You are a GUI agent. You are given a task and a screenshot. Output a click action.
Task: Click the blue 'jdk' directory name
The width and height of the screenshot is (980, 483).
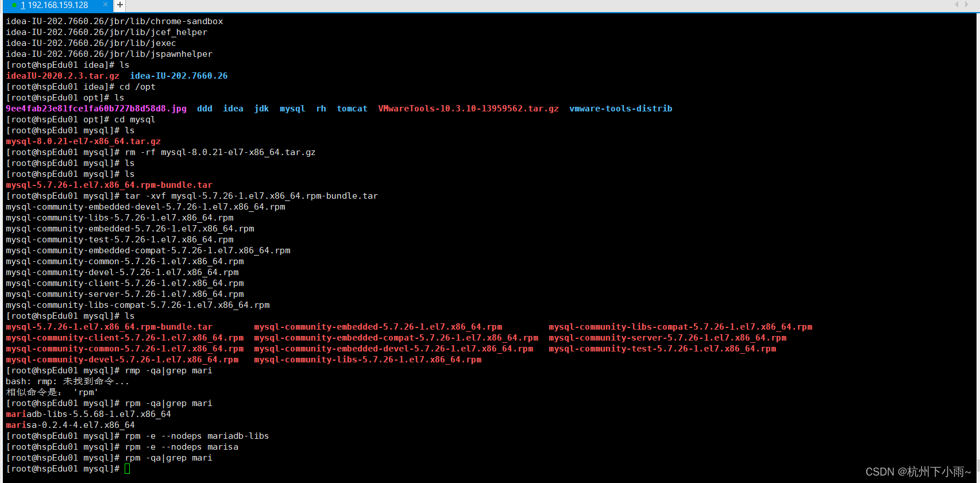pyautogui.click(x=261, y=109)
